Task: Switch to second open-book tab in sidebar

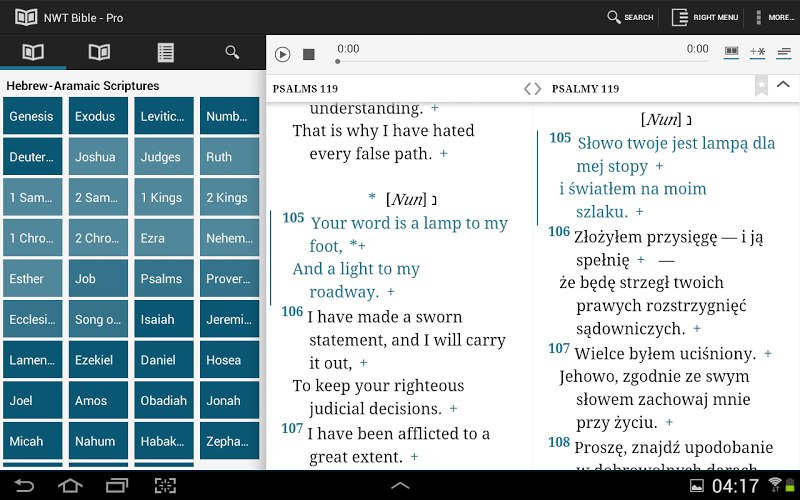Action: point(99,52)
